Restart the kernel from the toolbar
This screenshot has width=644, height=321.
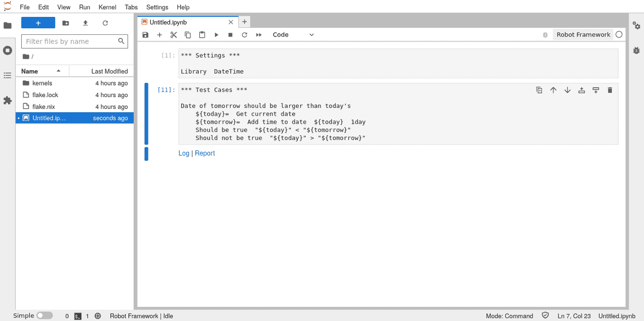[245, 35]
